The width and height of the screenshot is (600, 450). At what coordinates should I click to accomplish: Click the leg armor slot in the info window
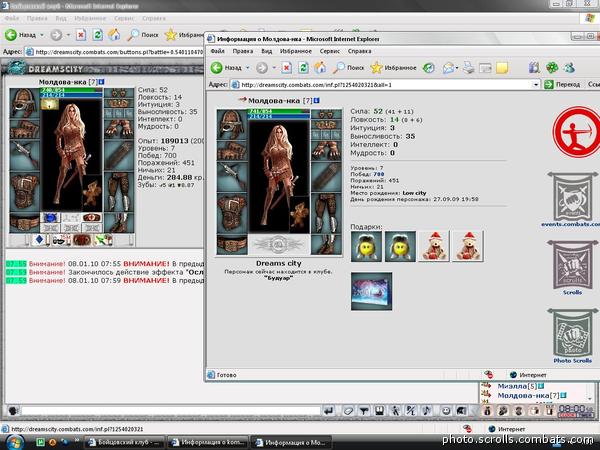(326, 213)
